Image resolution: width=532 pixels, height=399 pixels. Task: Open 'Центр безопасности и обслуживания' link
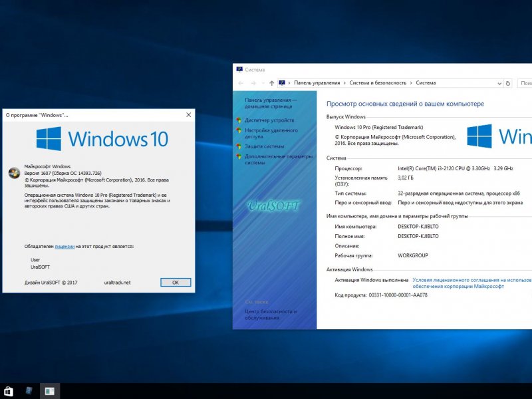click(x=271, y=315)
